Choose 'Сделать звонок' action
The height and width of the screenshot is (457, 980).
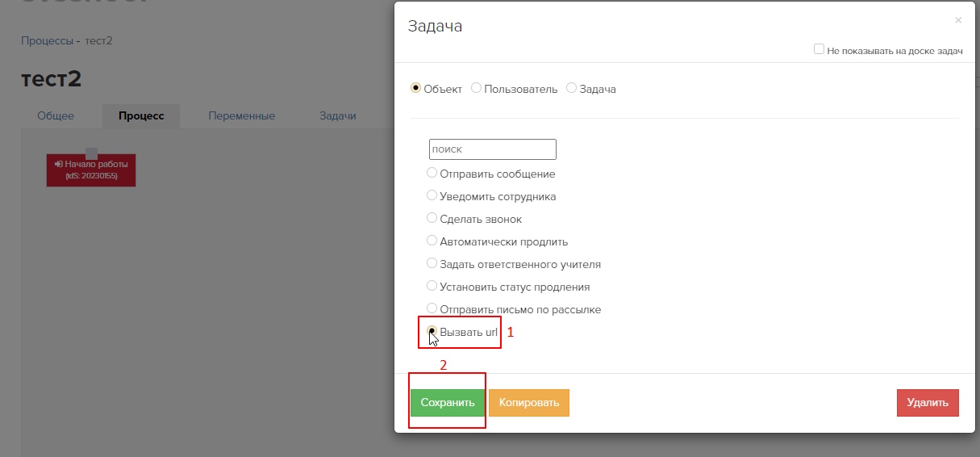432,218
